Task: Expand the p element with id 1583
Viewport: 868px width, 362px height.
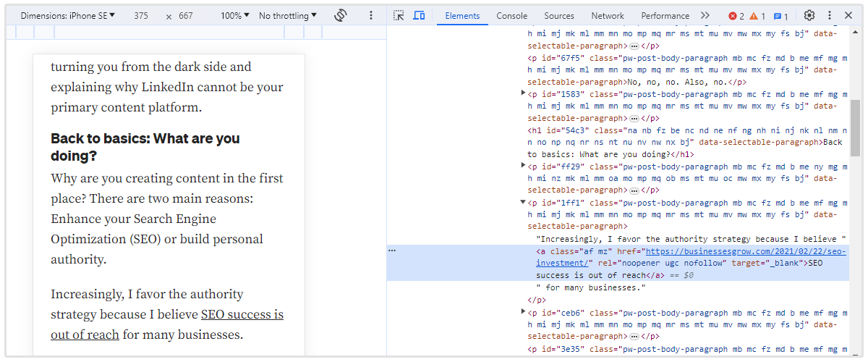Action: [523, 94]
